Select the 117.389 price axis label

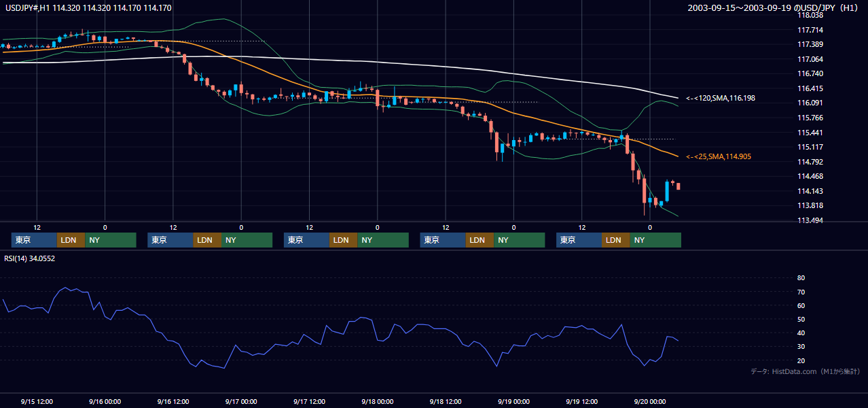click(x=810, y=44)
